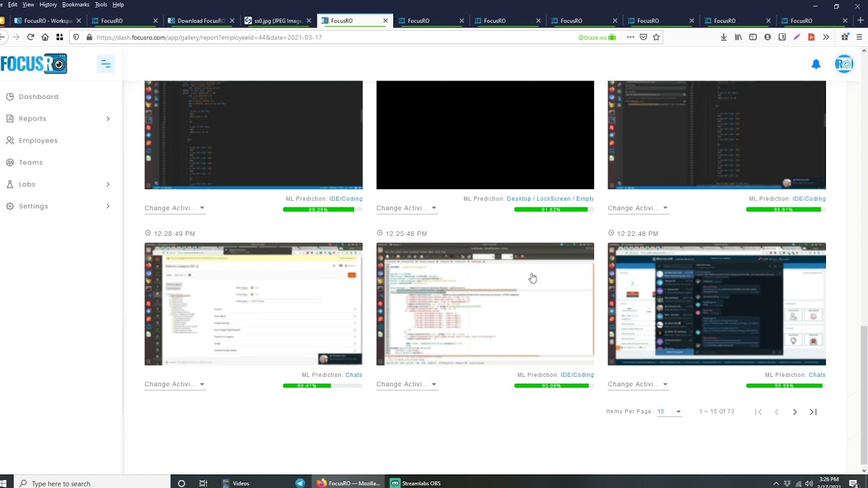
Task: Click the Dashboard sidebar icon
Action: (9, 97)
